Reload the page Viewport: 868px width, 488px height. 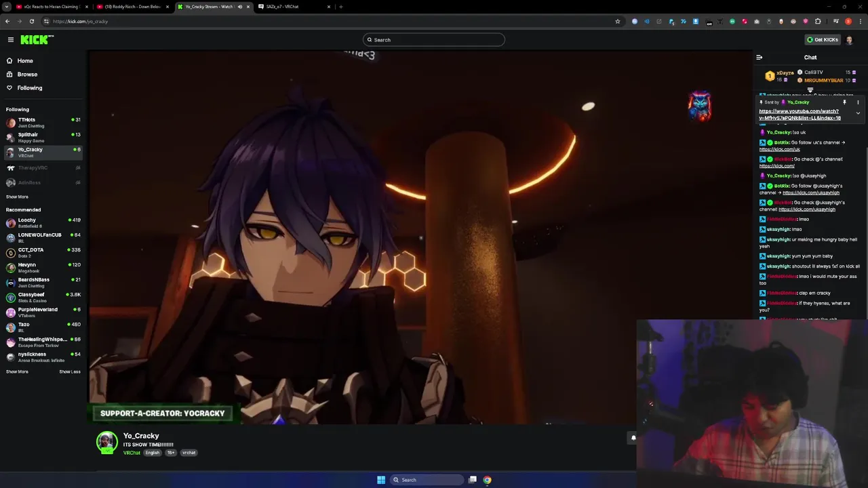[32, 22]
